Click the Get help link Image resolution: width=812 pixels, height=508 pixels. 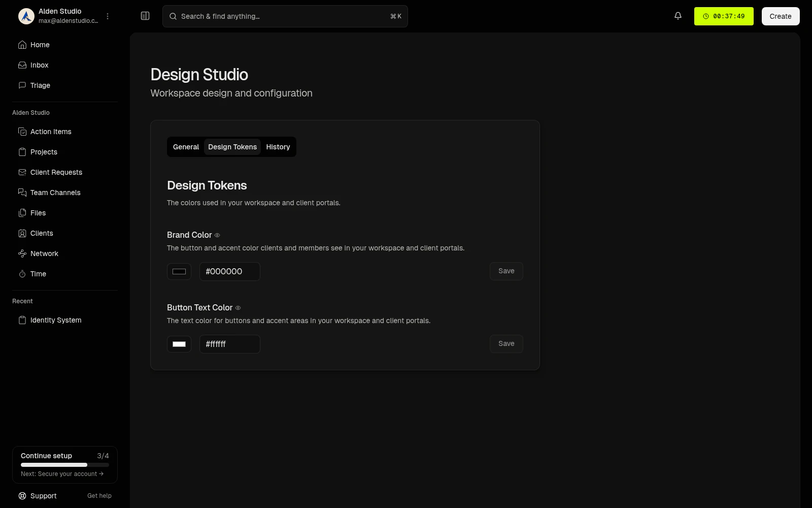[99, 496]
